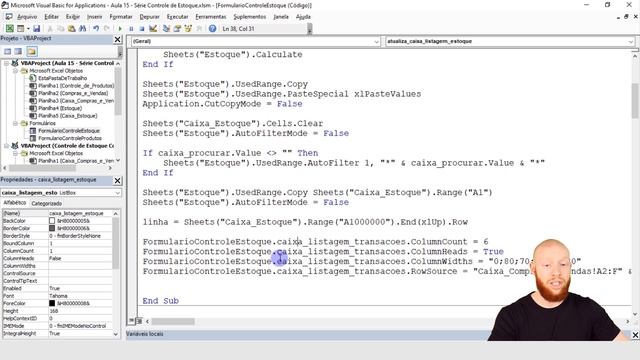The image size is (640, 360).
Task: Click the (Name) property value field
Action: [x=80, y=213]
